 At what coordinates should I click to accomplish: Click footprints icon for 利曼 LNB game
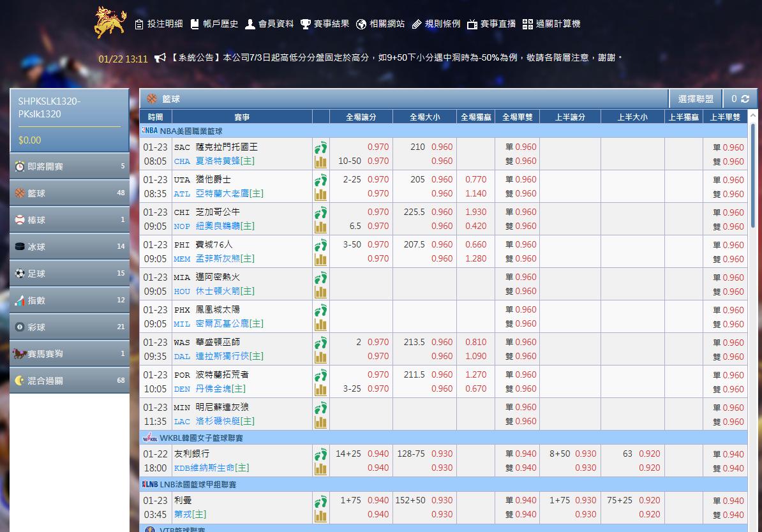(x=321, y=501)
